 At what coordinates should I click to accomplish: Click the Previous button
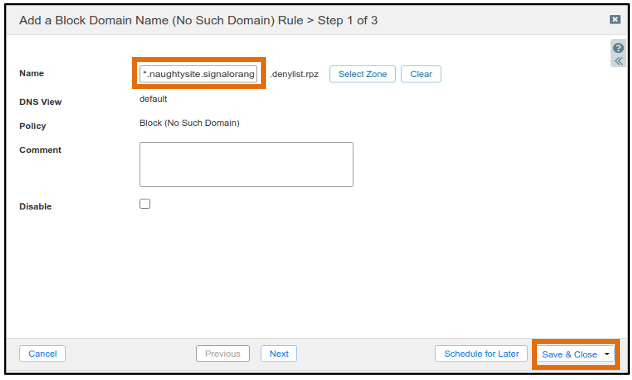point(222,354)
